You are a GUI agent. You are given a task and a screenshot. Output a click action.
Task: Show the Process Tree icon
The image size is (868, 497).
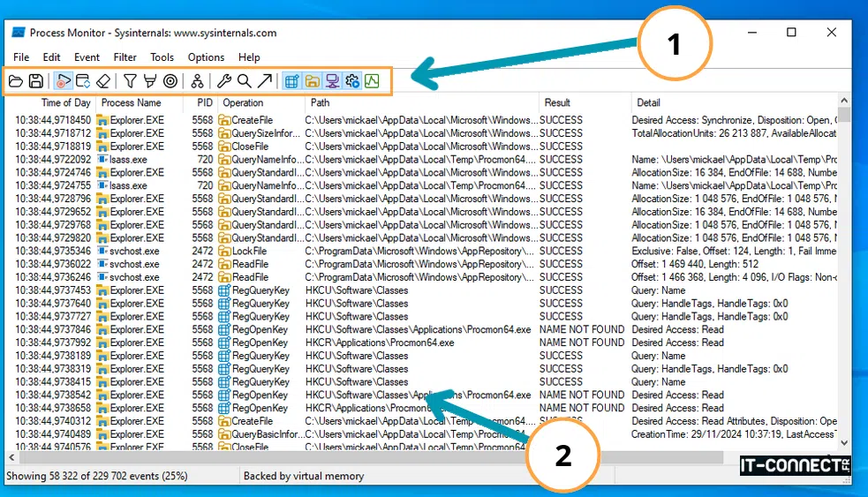[198, 81]
